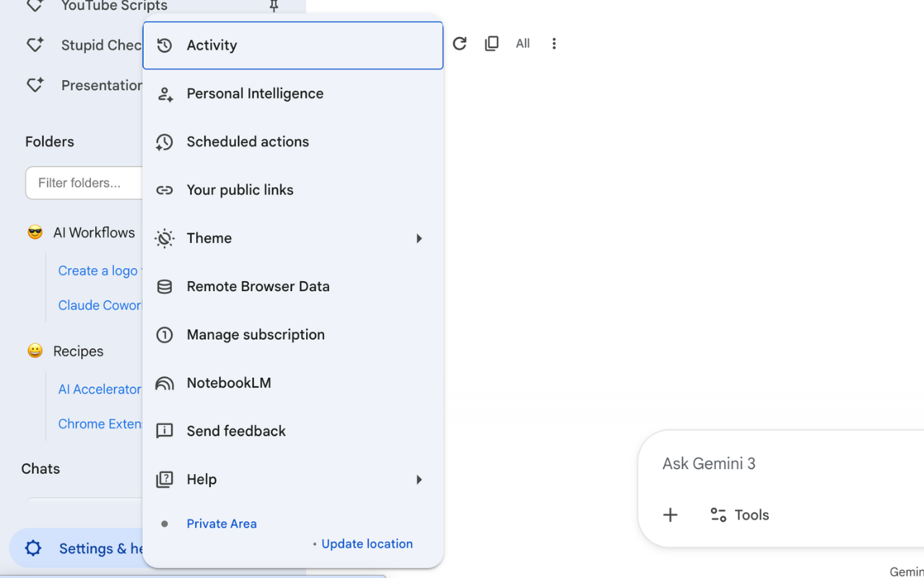Viewport: 924px width, 578px height.
Task: Click the Settings & help gear icon
Action: click(x=32, y=548)
